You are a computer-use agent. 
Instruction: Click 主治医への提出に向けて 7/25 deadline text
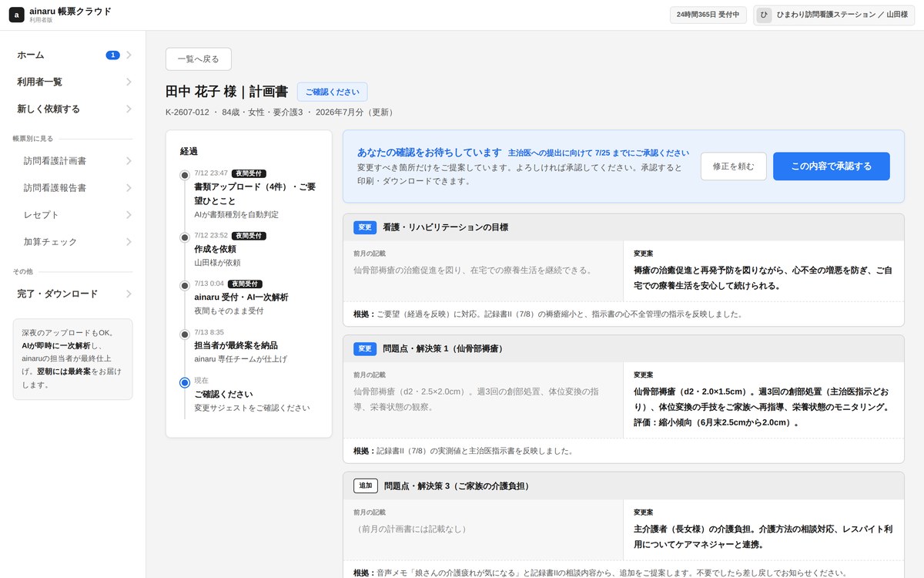click(598, 153)
